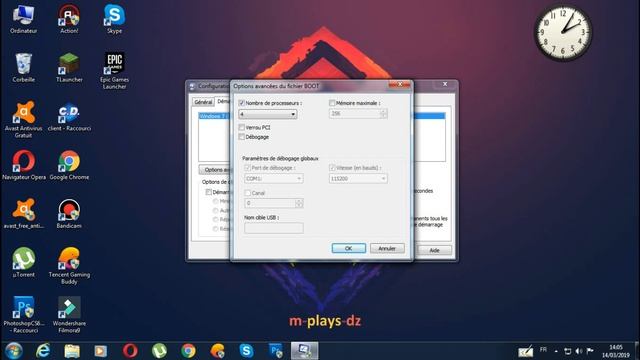Open Google Chrome desktop shortcut
640x360 pixels.
tap(69, 165)
